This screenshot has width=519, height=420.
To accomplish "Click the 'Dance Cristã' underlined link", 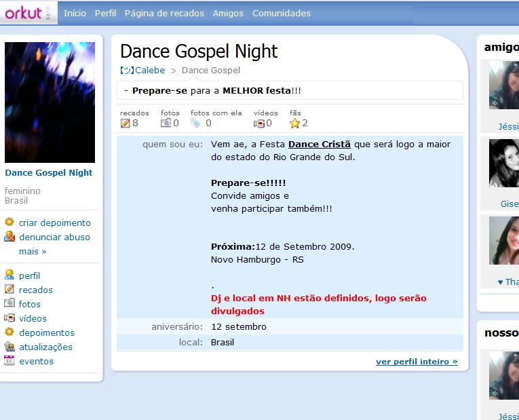I will (320, 144).
